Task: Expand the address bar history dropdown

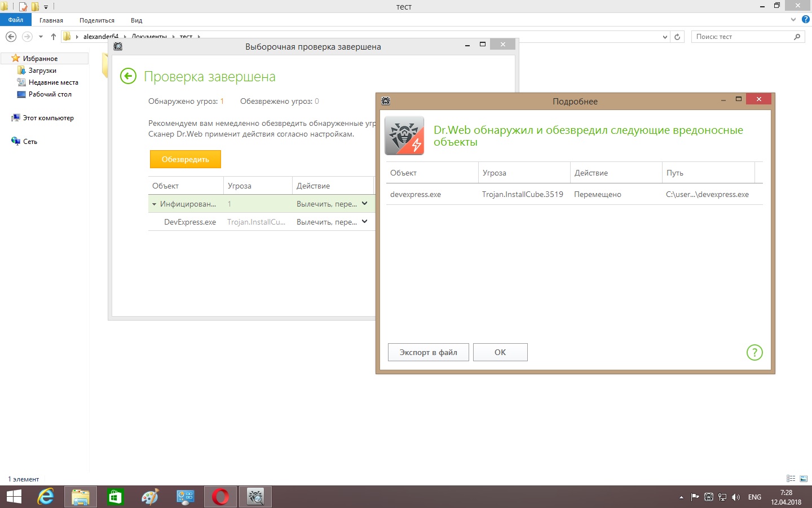Action: (x=665, y=37)
